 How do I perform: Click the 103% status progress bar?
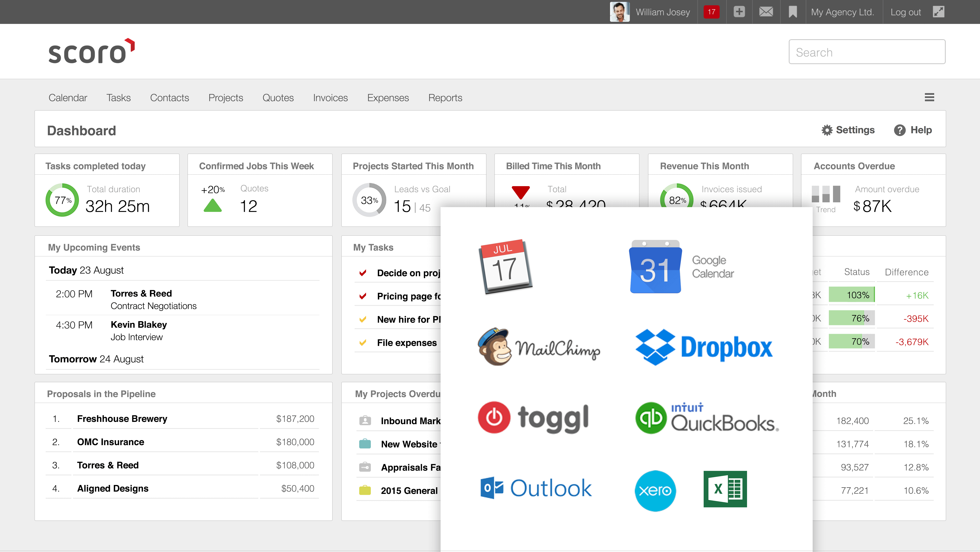pos(852,295)
